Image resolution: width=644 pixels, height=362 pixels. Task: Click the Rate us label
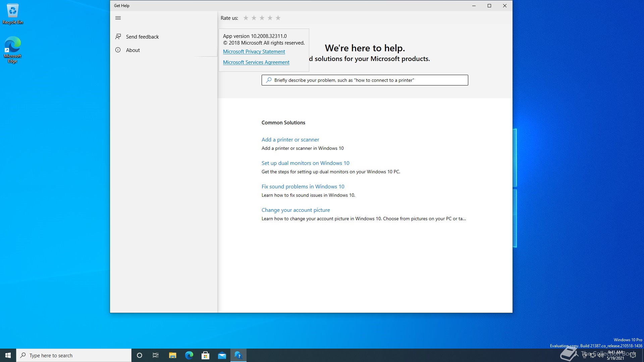pos(229,18)
